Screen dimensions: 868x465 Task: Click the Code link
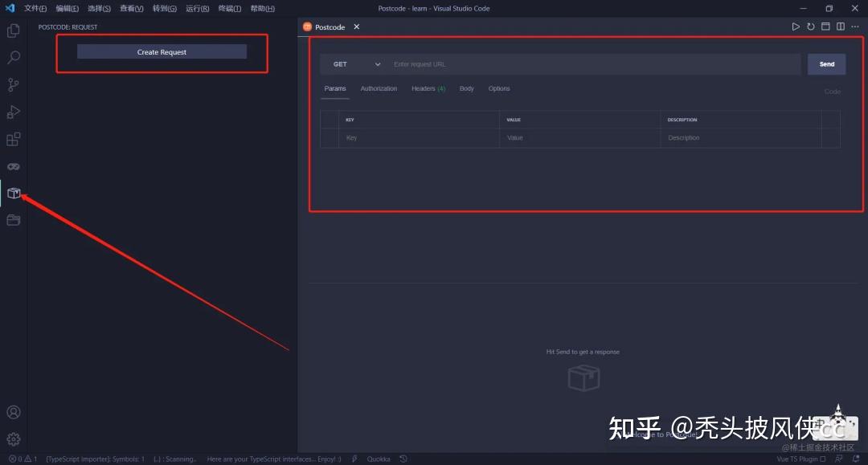click(832, 92)
